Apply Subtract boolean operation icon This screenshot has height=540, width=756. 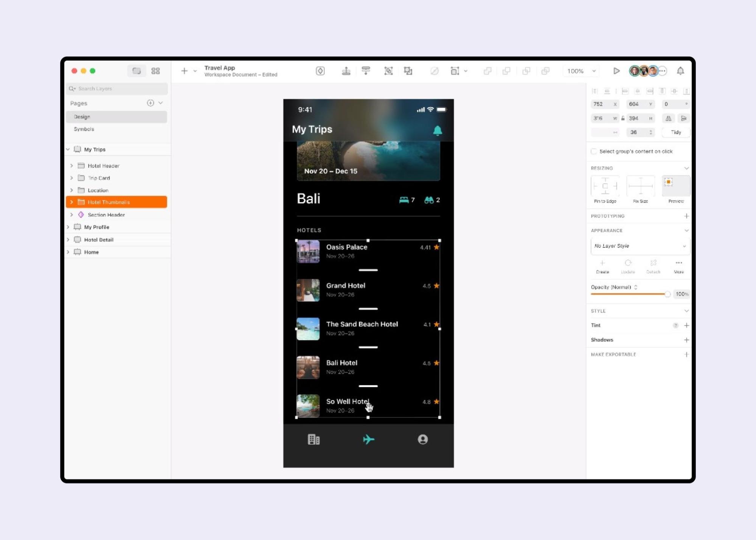point(507,71)
